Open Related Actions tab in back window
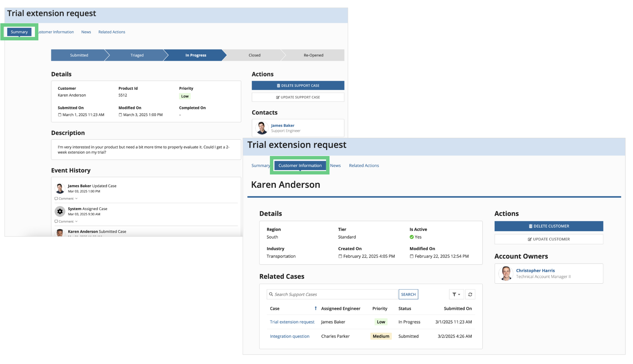The width and height of the screenshot is (633, 364). coord(112,32)
